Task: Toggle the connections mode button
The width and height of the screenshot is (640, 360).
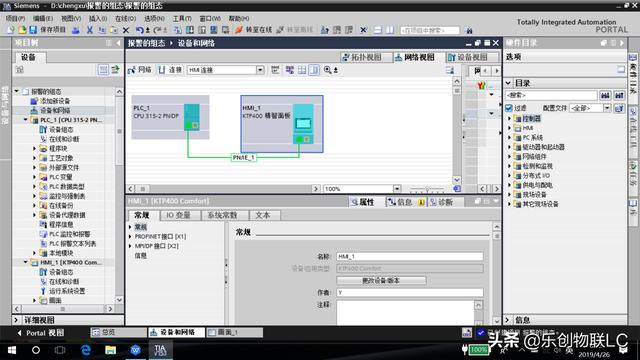Action: point(170,70)
